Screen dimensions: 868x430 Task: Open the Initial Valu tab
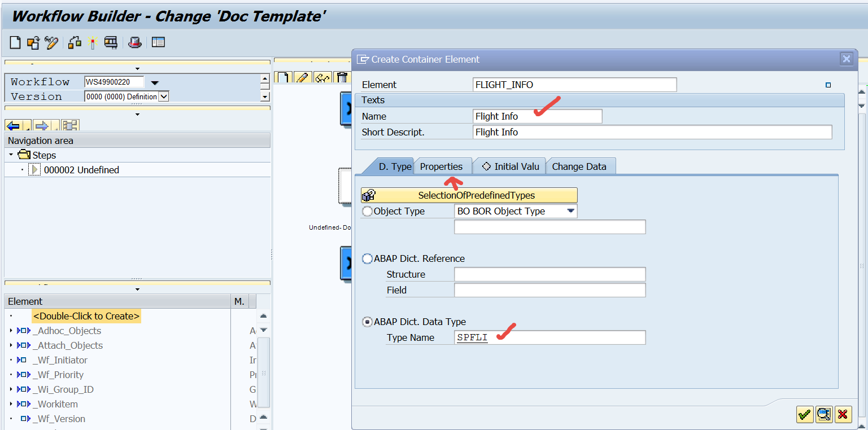[x=511, y=166]
